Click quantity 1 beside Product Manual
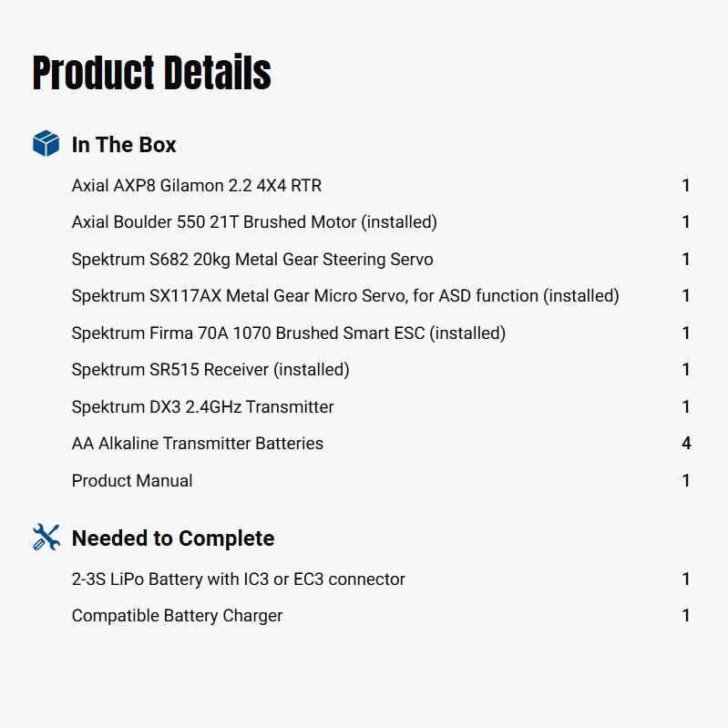728x728 pixels. tap(686, 481)
